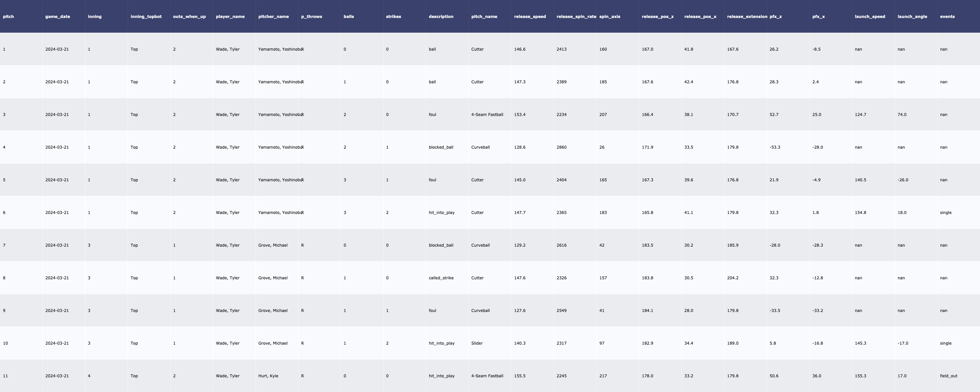
Task: Select the 'called_strike' description cell
Action: [x=441, y=278]
